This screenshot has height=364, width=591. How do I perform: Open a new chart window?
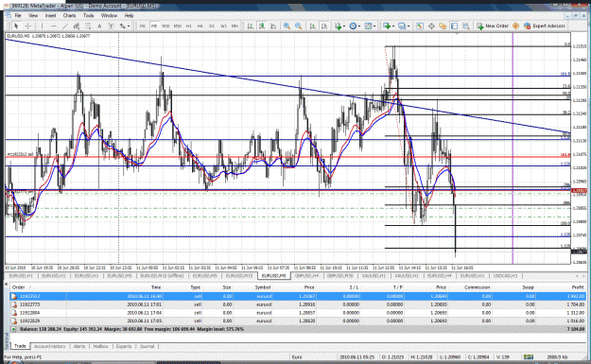[387, 26]
